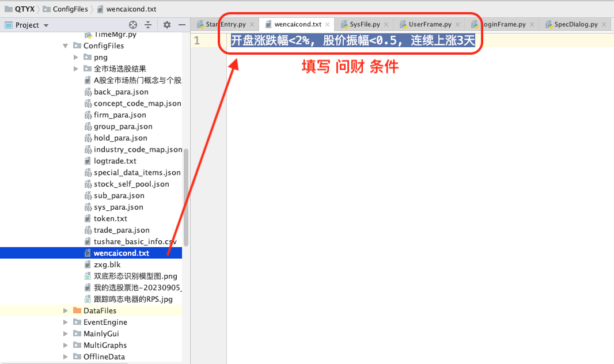The height and width of the screenshot is (364, 614).
Task: Click the collapse all icon in Project panel
Action: [148, 25]
